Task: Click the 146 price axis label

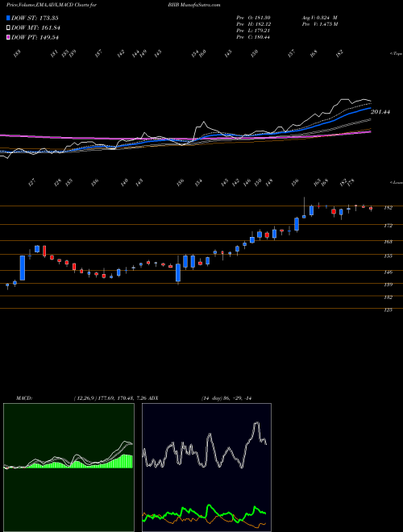Action: tap(388, 272)
